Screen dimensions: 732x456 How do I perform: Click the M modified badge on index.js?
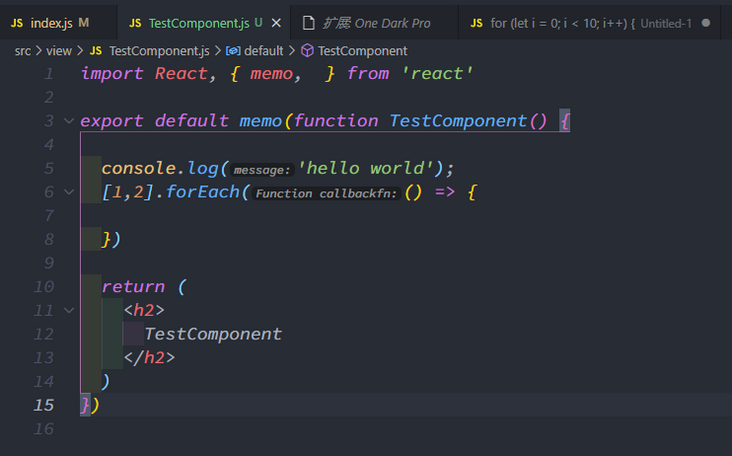click(84, 22)
